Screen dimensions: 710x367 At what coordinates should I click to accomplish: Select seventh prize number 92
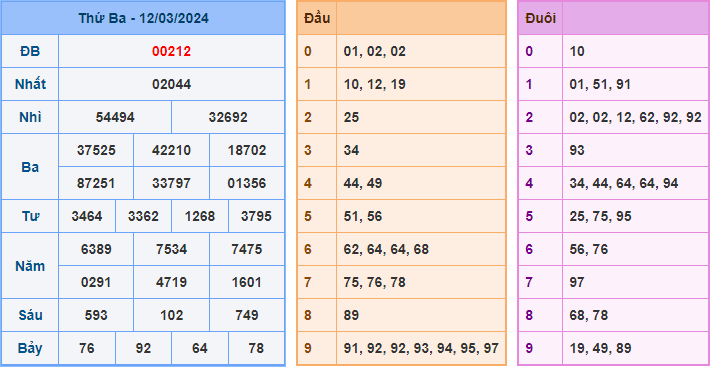pos(143,348)
